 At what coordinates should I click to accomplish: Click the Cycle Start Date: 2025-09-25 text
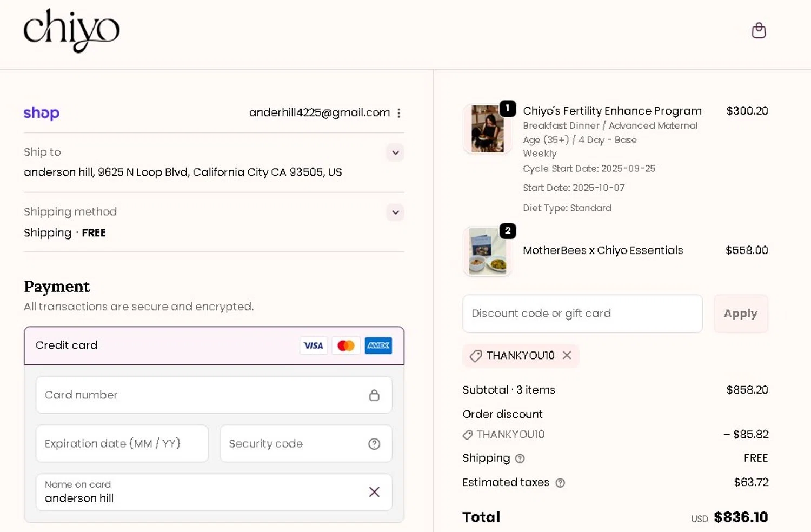tap(589, 169)
